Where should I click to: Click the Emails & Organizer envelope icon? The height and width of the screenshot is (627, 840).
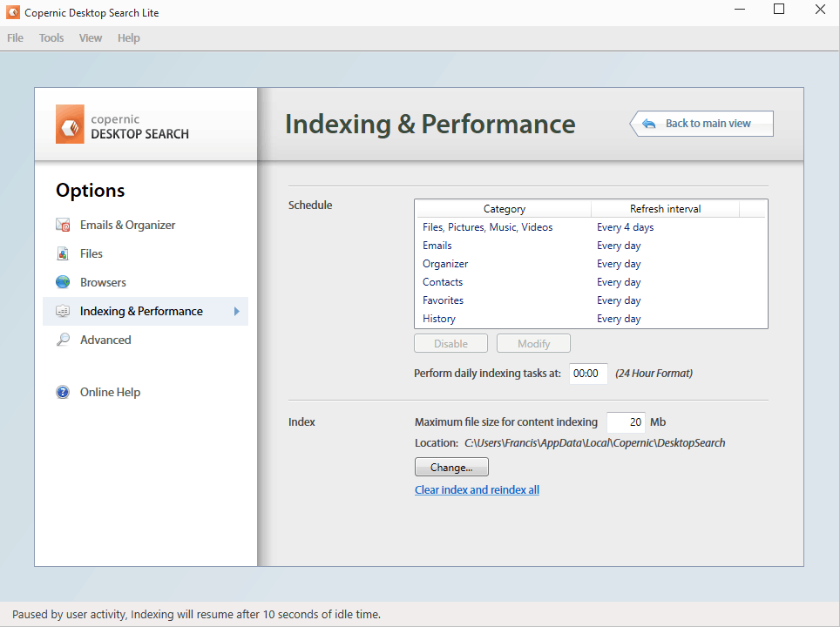click(63, 225)
